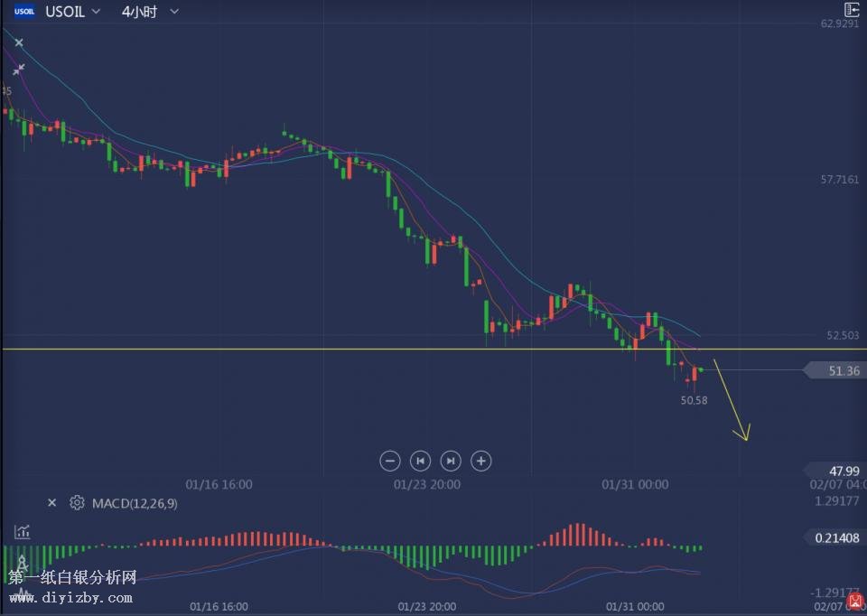This screenshot has height=616, width=867.
Task: Remove the MACD indicator with its X
Action: point(51,503)
